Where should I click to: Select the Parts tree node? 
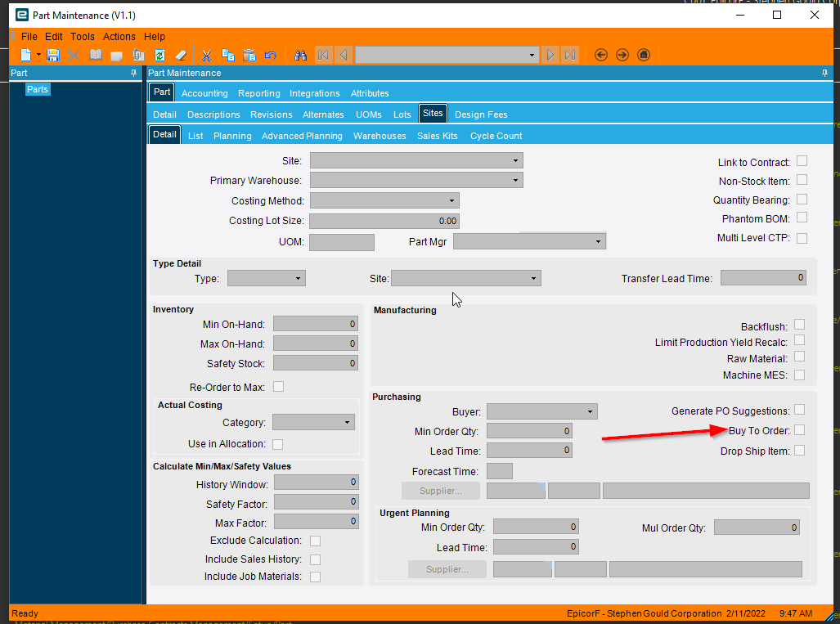pos(38,89)
